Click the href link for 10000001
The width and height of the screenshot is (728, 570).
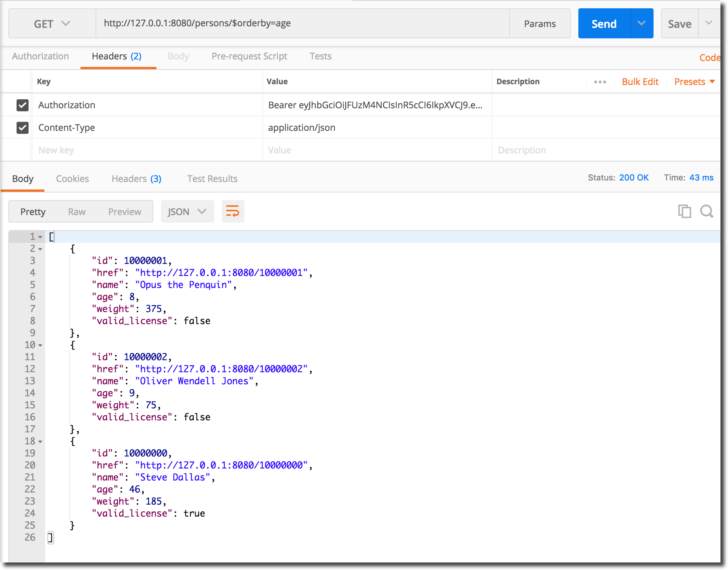[221, 273]
